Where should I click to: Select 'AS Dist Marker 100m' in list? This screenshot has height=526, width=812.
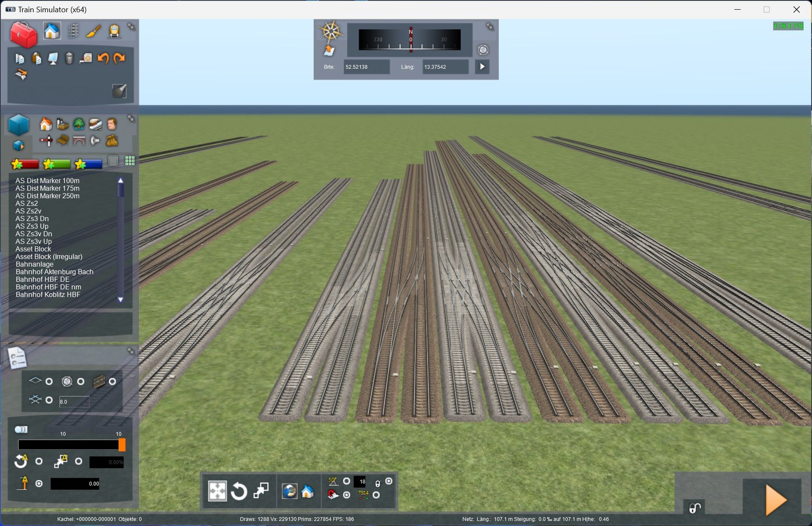pos(47,181)
